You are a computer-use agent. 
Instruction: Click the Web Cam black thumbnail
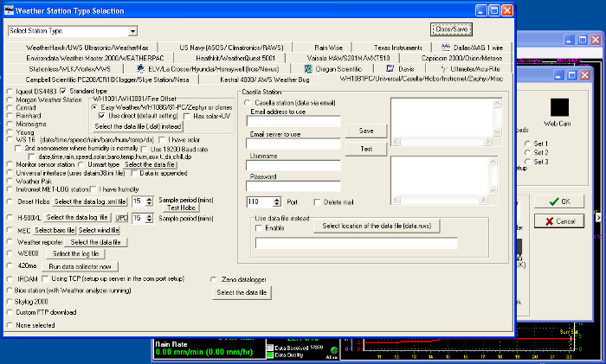(x=559, y=107)
